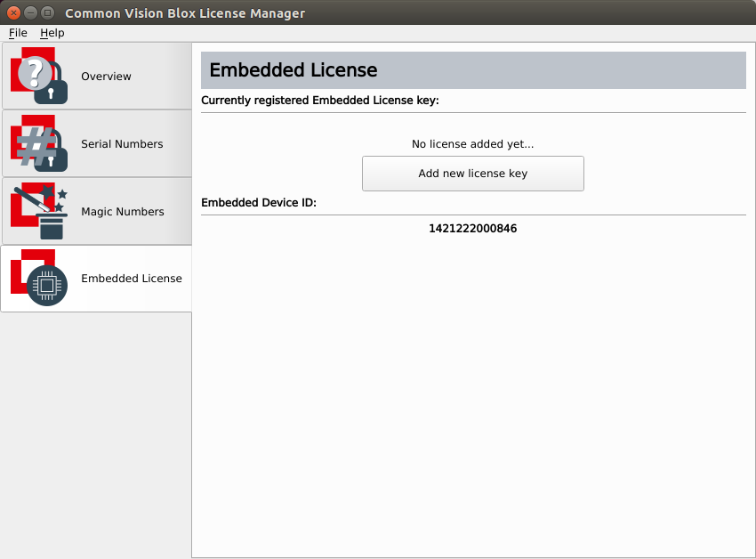Click the 'No license added yet...' text

[x=472, y=144]
